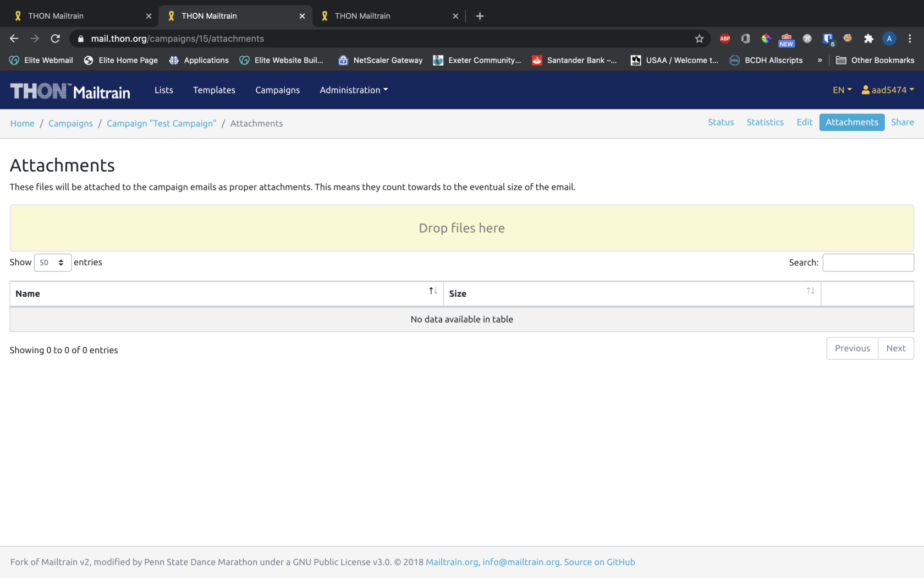This screenshot has width=924, height=578.
Task: Open the EN language dropdown
Action: click(x=842, y=90)
